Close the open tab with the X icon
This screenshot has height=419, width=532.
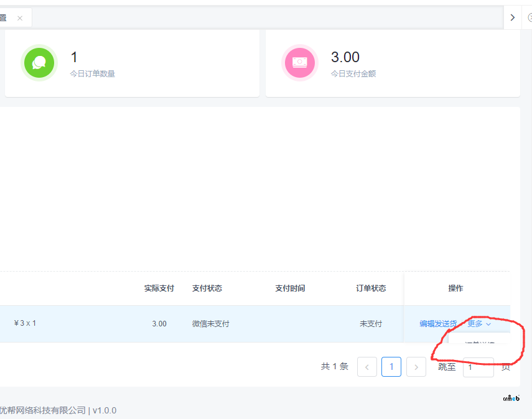coord(20,18)
